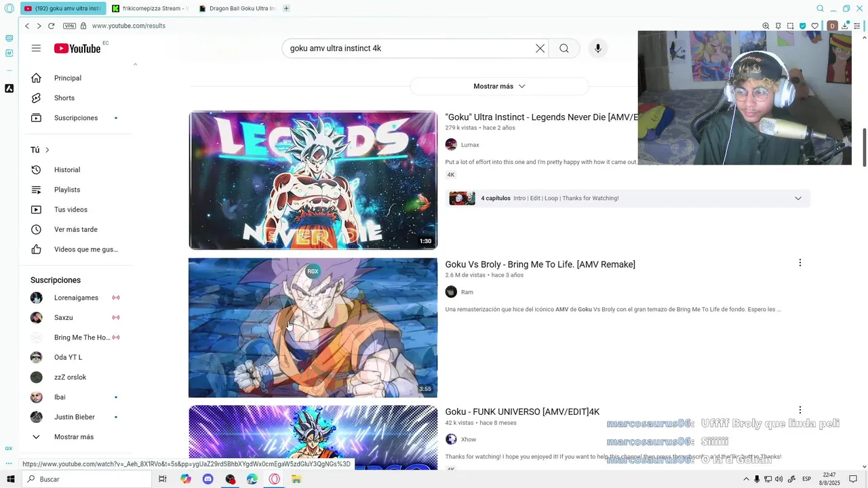This screenshot has width=868, height=488.
Task: Go to YouTube home via logo
Action: pos(77,48)
